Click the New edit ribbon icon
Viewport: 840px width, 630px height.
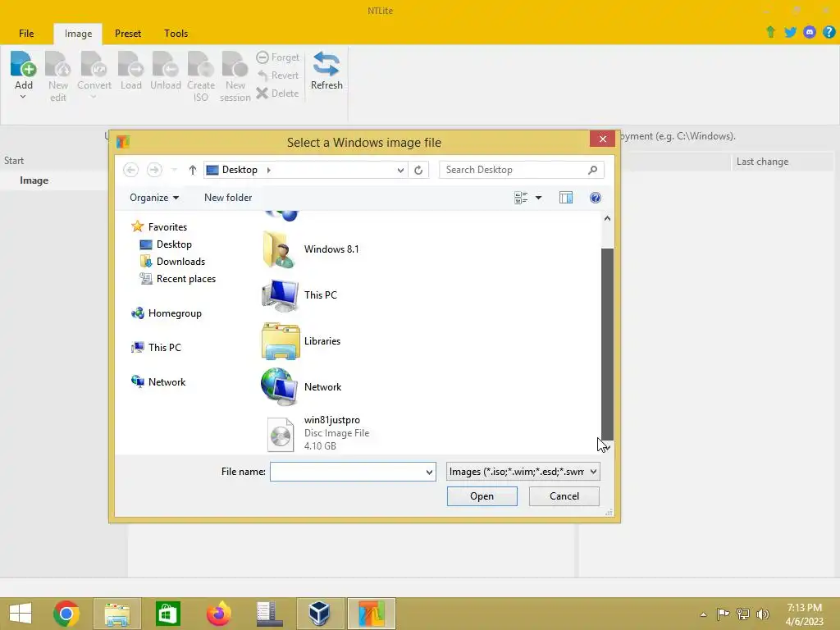58,64
